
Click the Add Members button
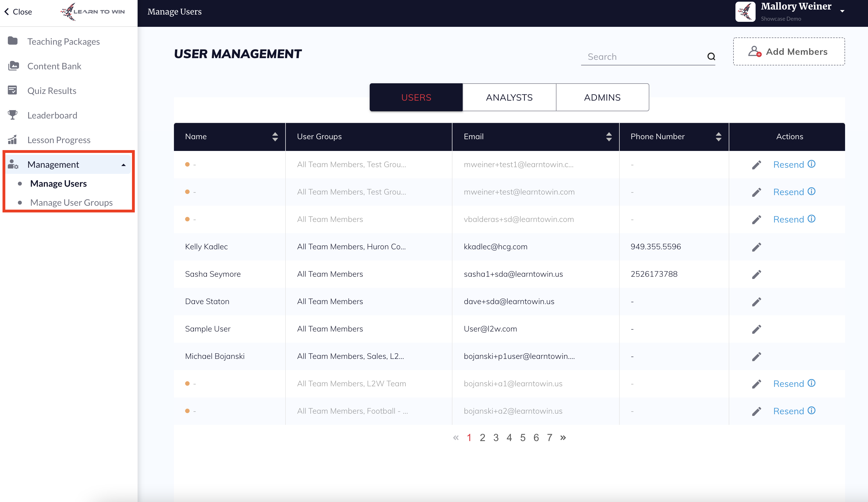click(788, 52)
